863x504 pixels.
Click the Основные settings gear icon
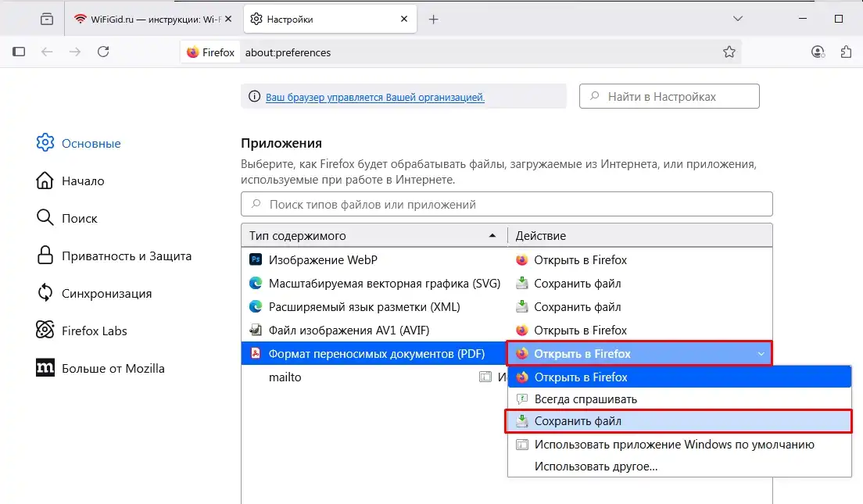tap(45, 143)
